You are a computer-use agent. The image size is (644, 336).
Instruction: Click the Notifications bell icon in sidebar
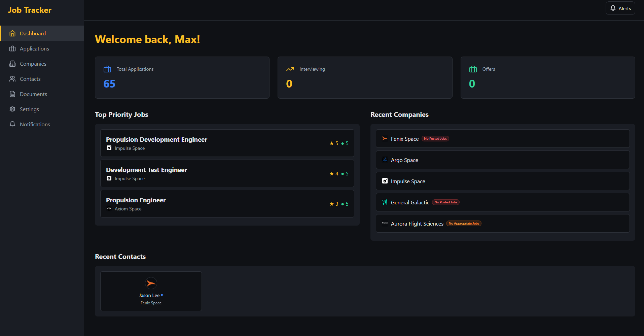click(x=12, y=124)
